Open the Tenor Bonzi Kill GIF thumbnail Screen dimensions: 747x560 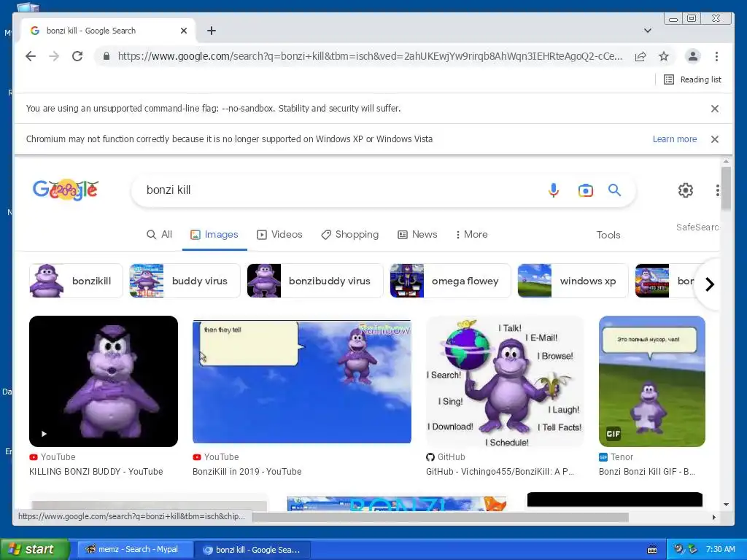651,381
